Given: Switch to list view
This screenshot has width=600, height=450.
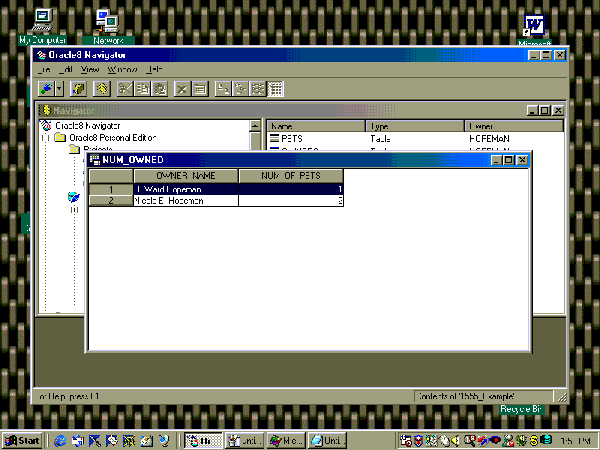Looking at the screenshot, I should [x=258, y=89].
